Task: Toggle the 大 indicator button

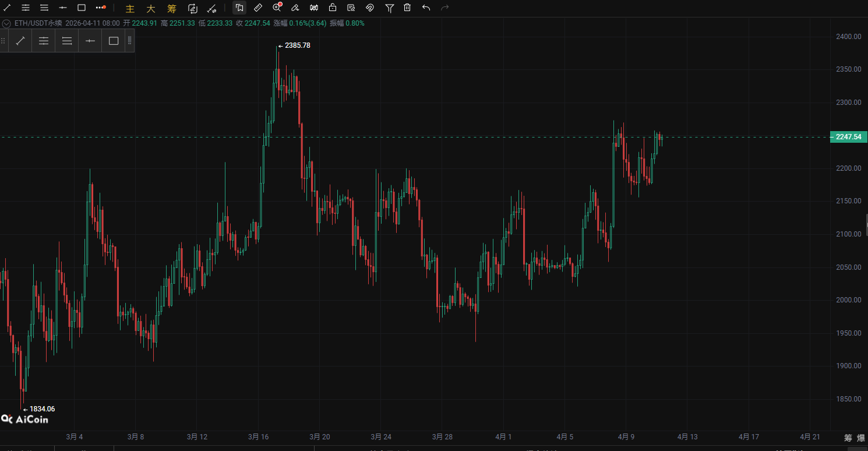Action: tap(151, 8)
